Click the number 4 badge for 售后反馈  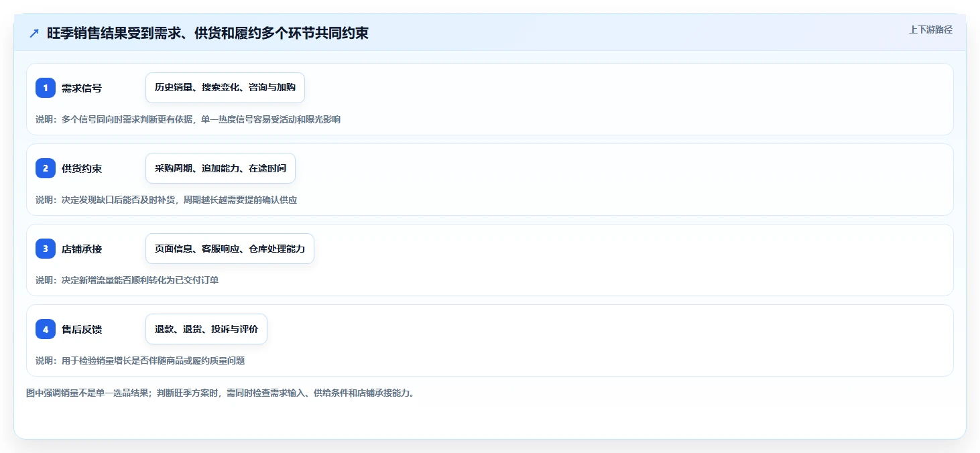click(x=46, y=329)
